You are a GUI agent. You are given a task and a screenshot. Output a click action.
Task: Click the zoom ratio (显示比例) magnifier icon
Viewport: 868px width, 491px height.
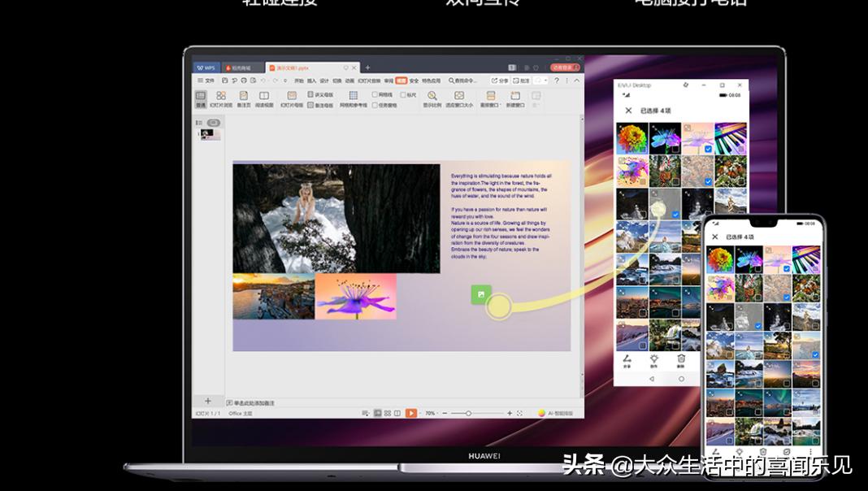point(432,96)
